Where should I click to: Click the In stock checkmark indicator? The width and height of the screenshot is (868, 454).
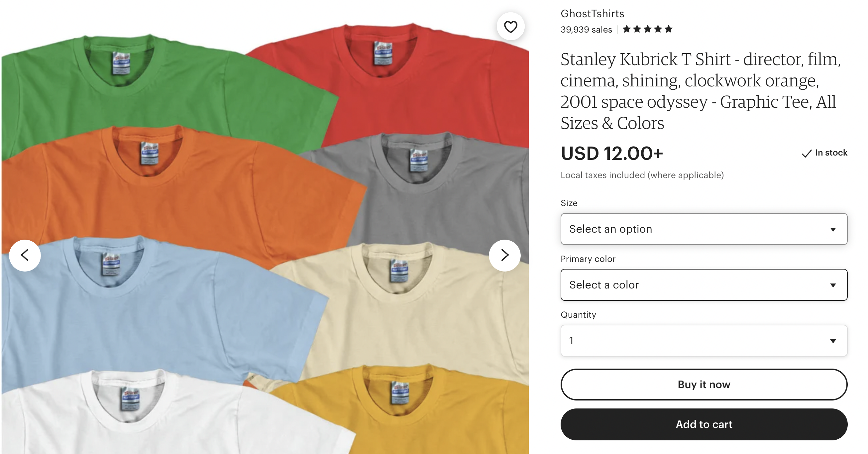coord(806,153)
